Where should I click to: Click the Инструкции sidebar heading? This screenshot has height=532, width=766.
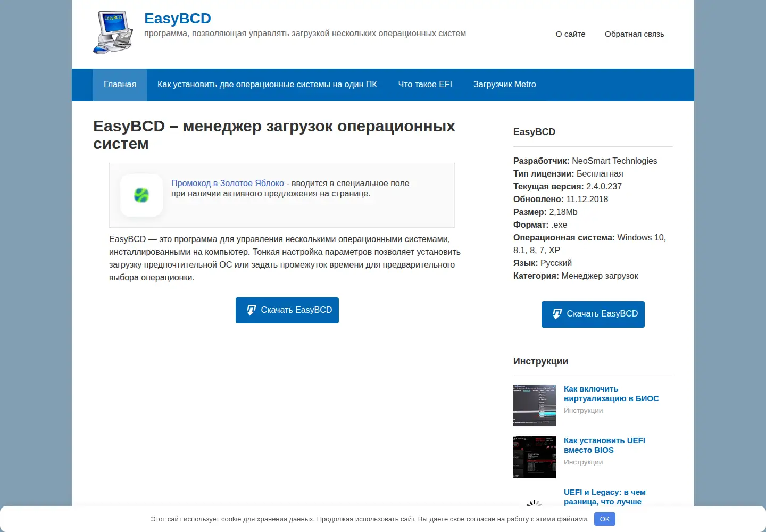[540, 361]
